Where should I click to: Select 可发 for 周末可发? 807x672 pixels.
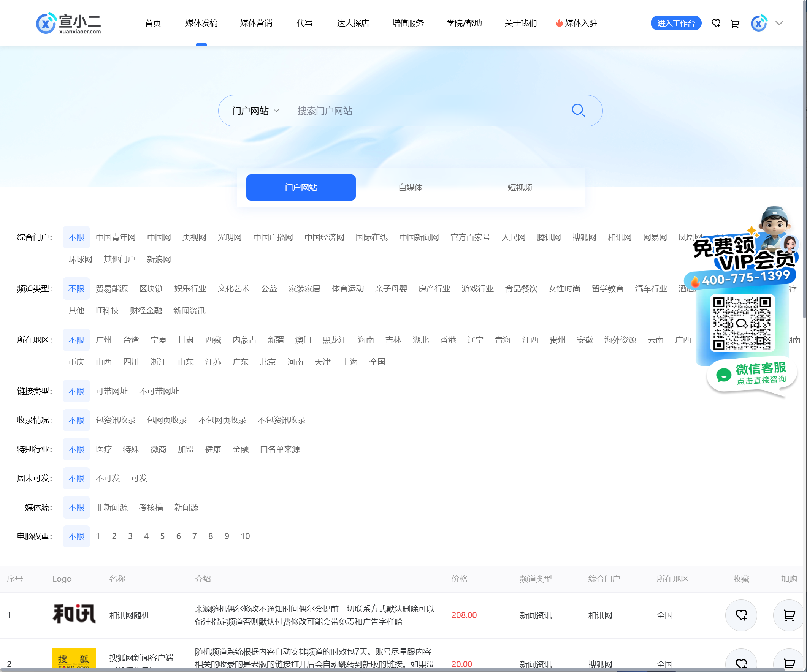pyautogui.click(x=139, y=479)
